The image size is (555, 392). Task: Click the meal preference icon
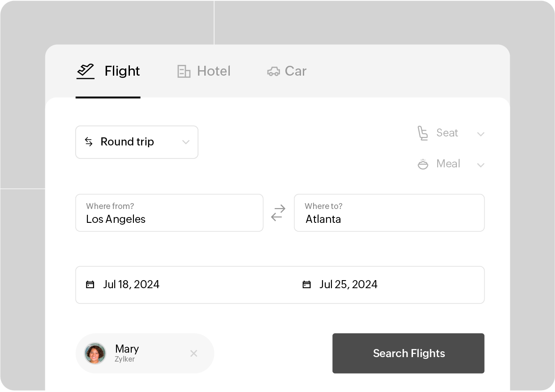click(422, 164)
